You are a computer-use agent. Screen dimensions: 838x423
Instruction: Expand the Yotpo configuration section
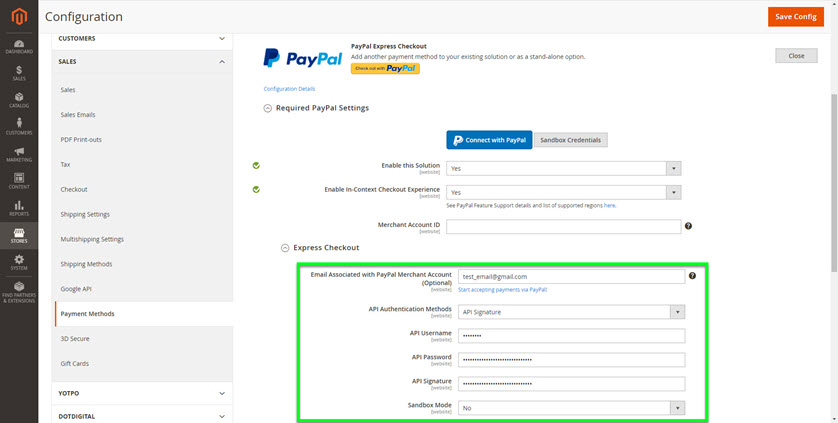pyautogui.click(x=142, y=393)
